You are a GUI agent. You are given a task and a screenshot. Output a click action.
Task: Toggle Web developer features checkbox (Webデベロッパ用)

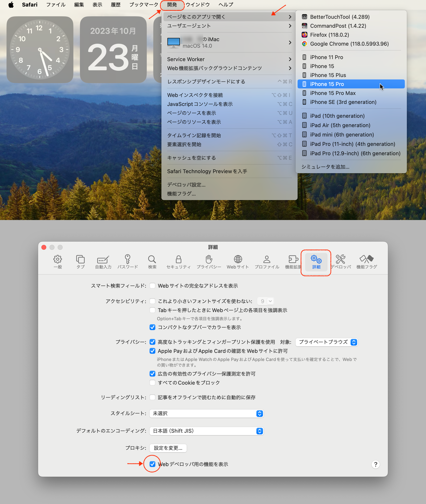(152, 464)
